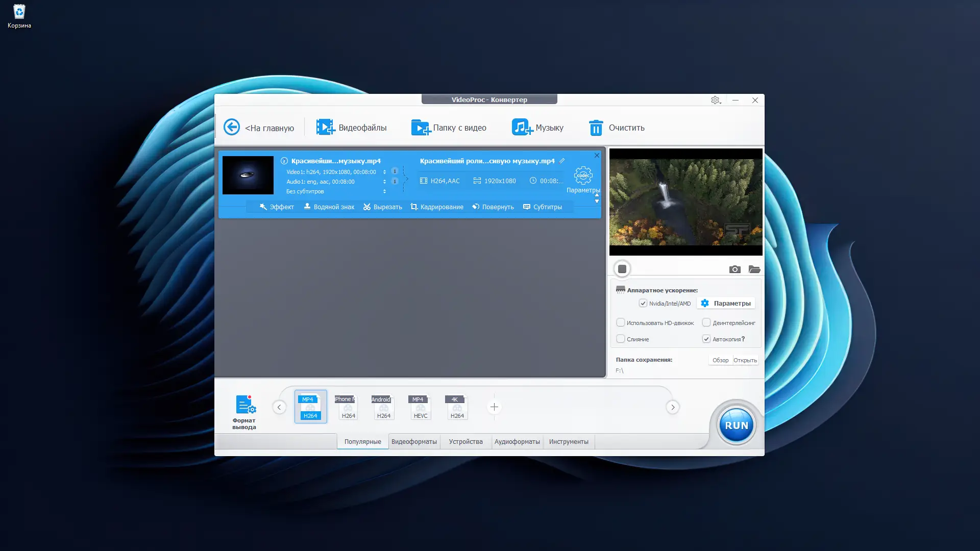Enable the Деинтерлейсинг checkbox
Image resolution: width=980 pixels, height=551 pixels.
(706, 322)
